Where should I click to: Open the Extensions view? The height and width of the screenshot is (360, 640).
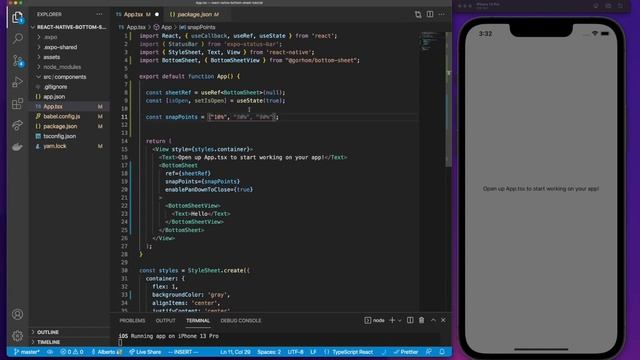click(18, 103)
